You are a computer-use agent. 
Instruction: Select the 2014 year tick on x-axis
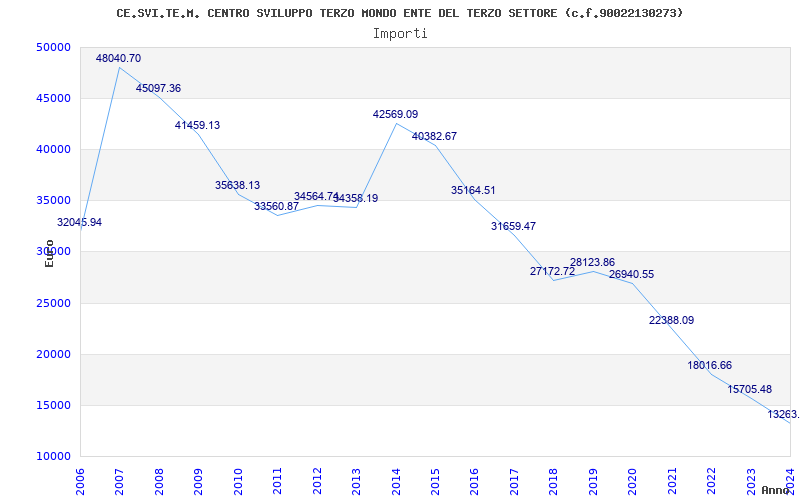396,477
